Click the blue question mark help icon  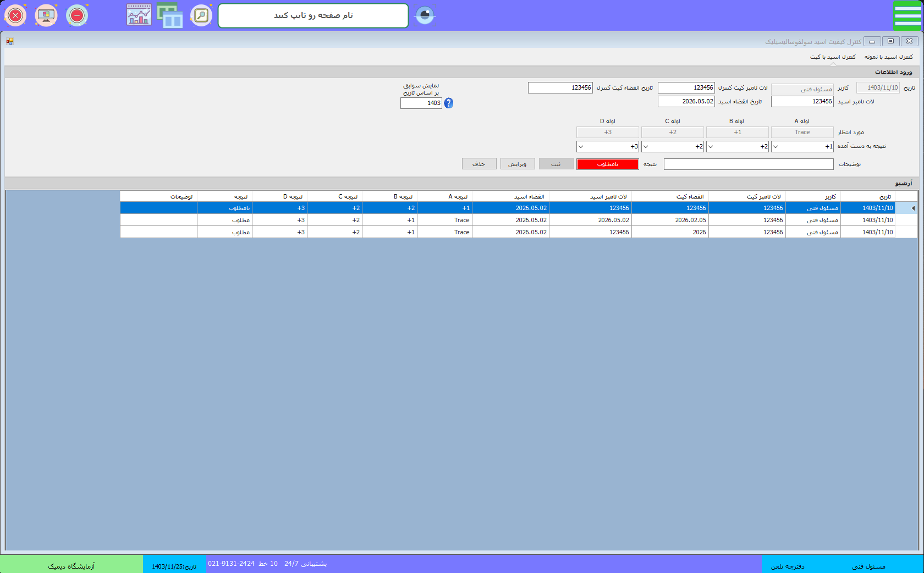click(449, 103)
